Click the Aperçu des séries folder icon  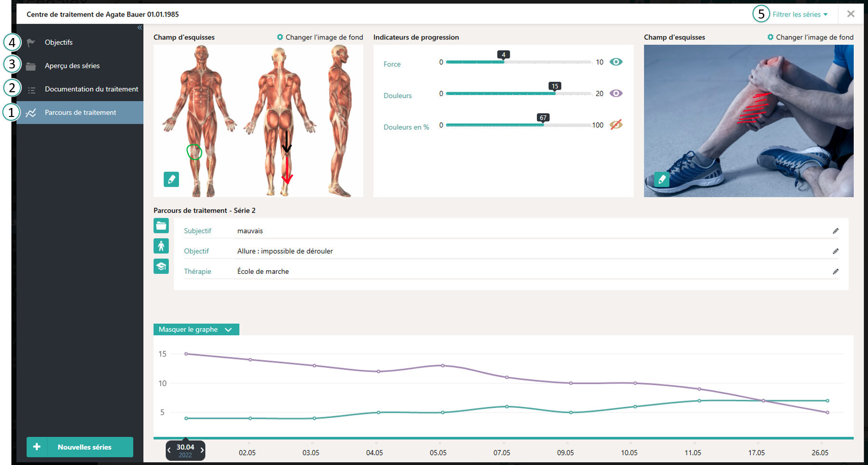30,65
